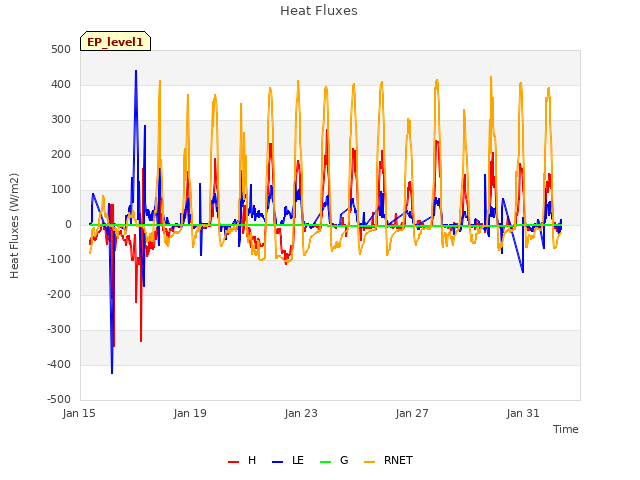Click the blue LE legend color marker
This screenshot has height=480, width=640.
tap(278, 462)
